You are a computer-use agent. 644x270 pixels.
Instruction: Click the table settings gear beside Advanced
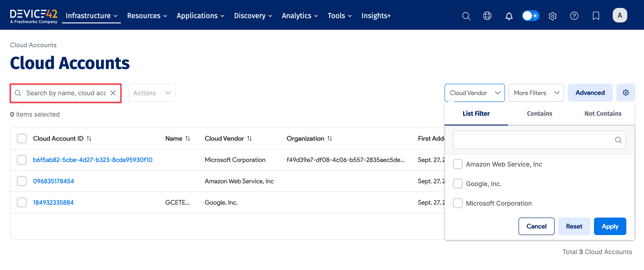click(626, 92)
